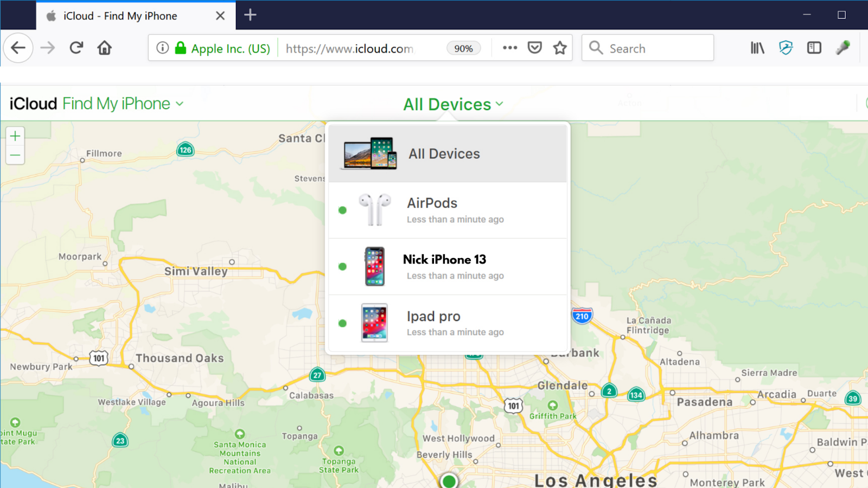868x488 pixels.
Task: Select AirPods from the device list
Action: point(448,210)
